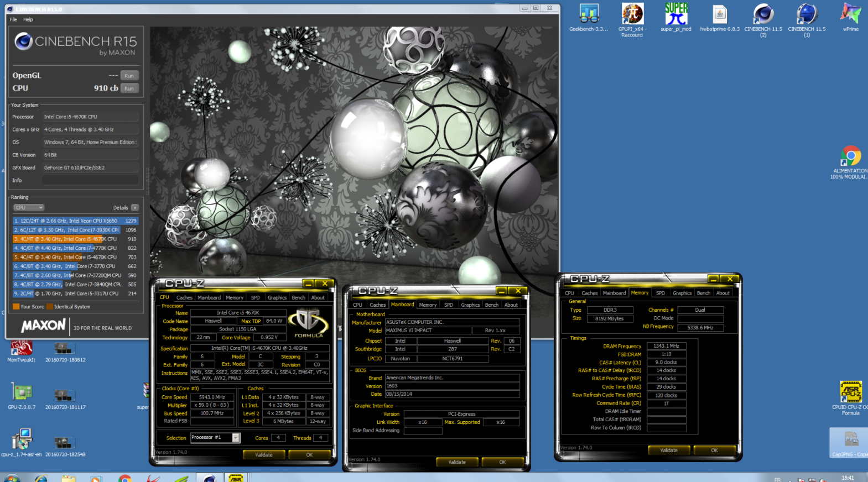Open the Help menu in Cinebench
The height and width of the screenshot is (482, 868).
pyautogui.click(x=28, y=19)
